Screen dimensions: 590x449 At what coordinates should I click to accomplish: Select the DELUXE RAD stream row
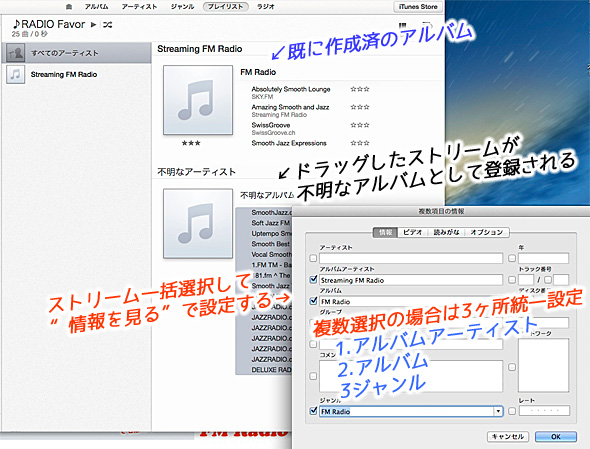tap(264, 370)
